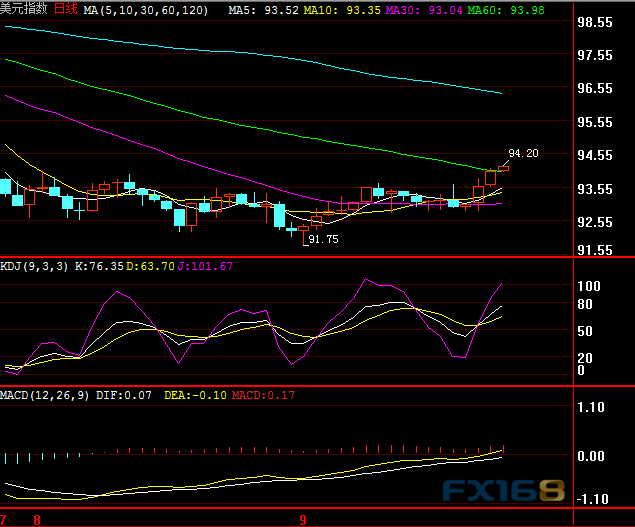Click the MACD axis label 1.10

click(591, 408)
